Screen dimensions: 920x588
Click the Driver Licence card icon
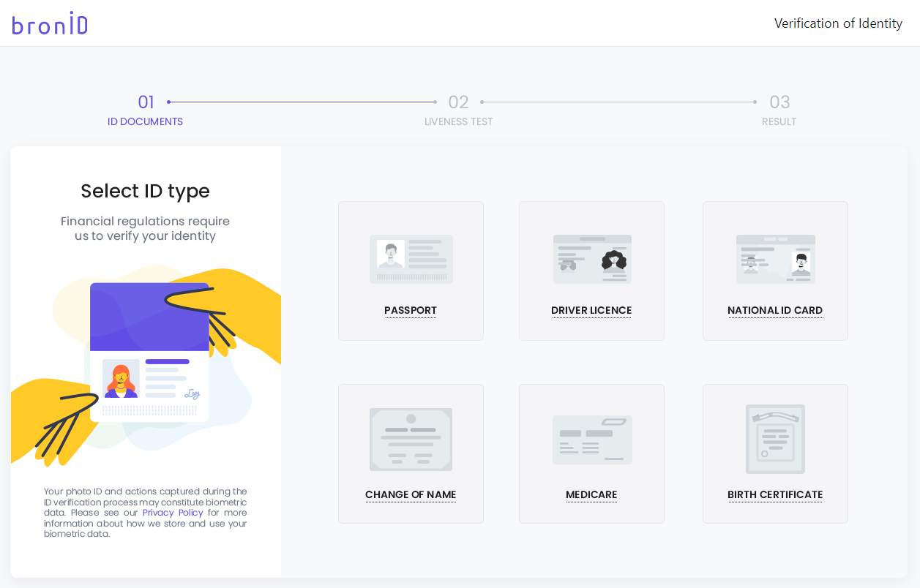pyautogui.click(x=591, y=259)
